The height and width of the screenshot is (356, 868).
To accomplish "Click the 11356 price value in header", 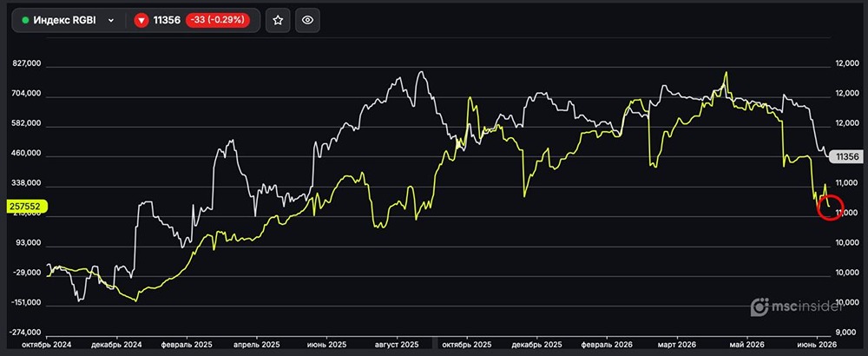I will point(168,21).
